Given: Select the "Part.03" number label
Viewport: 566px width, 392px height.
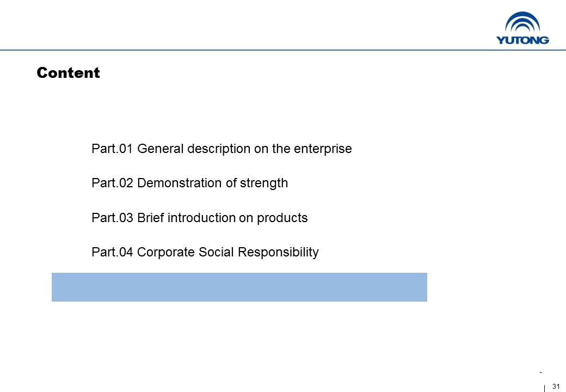Looking at the screenshot, I should coord(112,218).
